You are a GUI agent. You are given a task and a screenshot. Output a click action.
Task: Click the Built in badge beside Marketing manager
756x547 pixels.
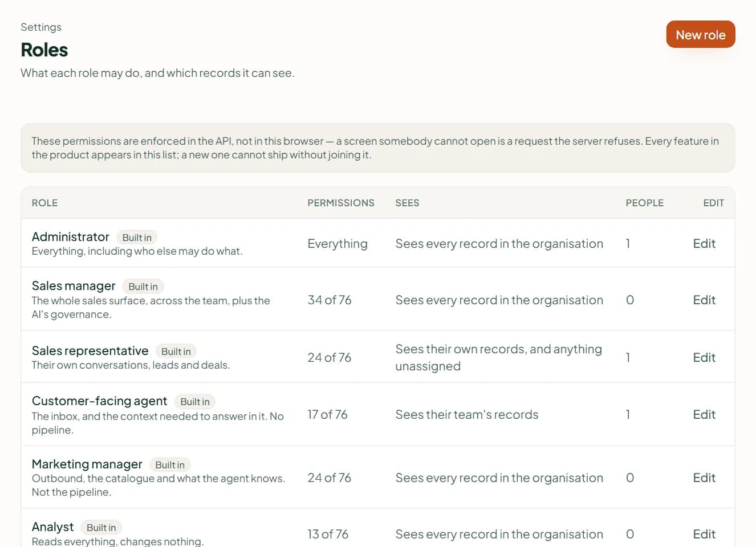pos(170,465)
